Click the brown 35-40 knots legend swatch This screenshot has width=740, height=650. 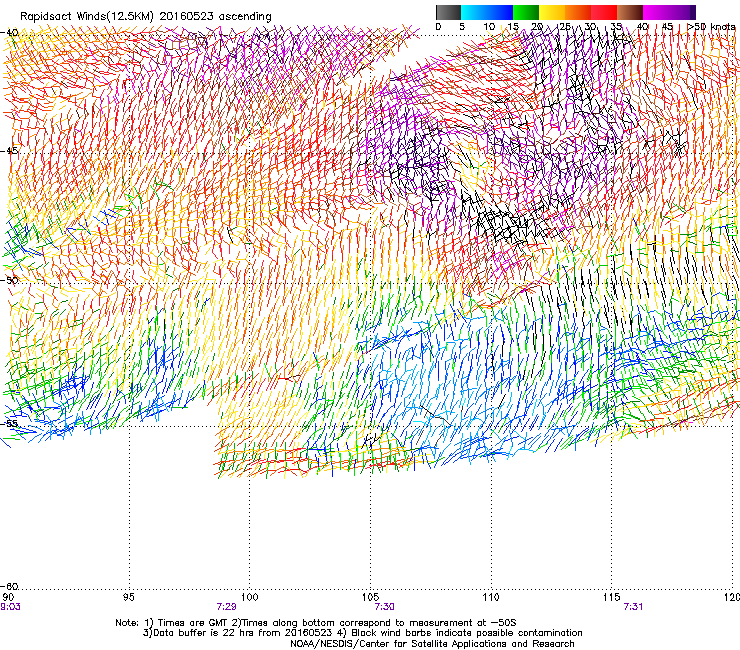(x=630, y=12)
